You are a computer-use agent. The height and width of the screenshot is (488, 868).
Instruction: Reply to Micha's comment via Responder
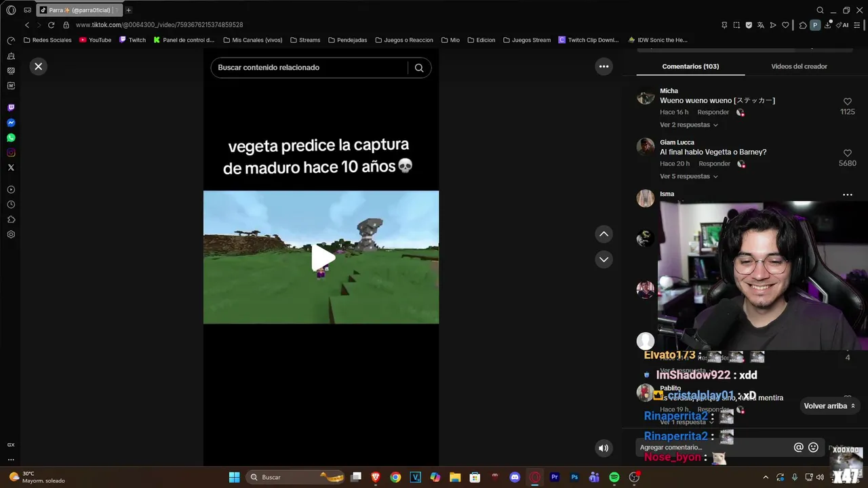(x=713, y=113)
